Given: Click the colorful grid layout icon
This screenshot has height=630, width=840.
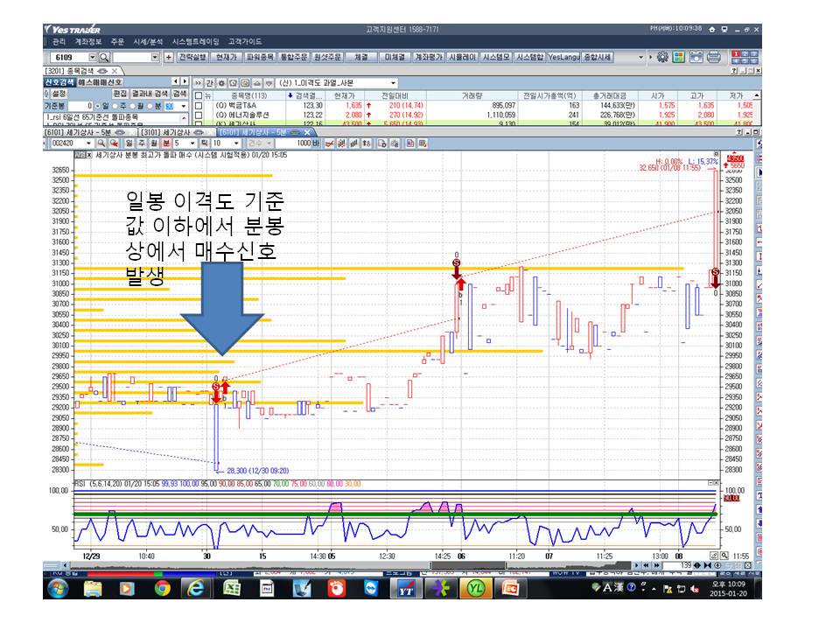Looking at the screenshot, I should tap(679, 57).
